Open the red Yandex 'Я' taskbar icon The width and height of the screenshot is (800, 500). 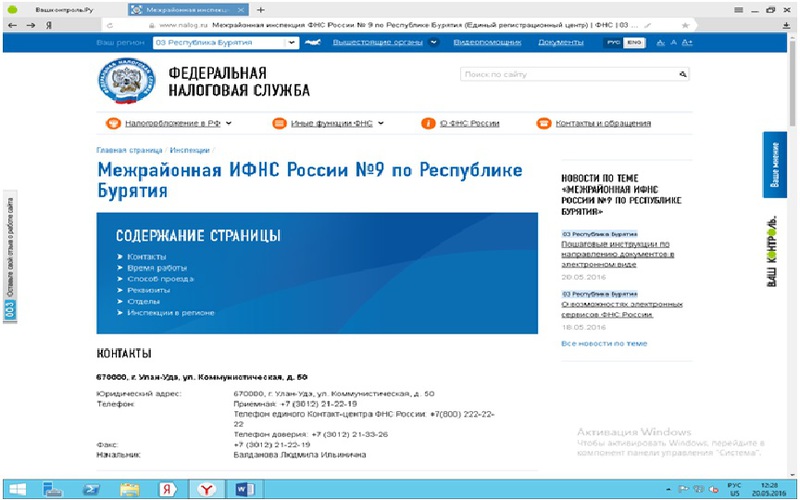(x=167, y=490)
